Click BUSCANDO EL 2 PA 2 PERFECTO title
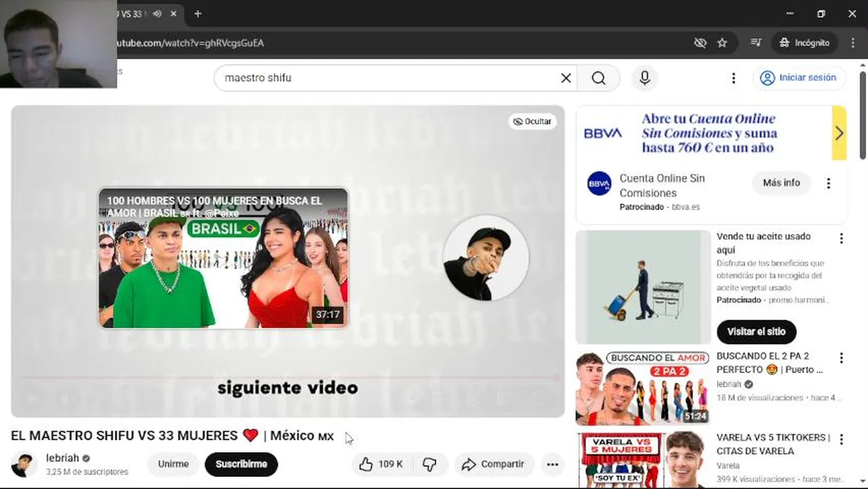Image resolution: width=868 pixels, height=489 pixels. click(x=770, y=363)
